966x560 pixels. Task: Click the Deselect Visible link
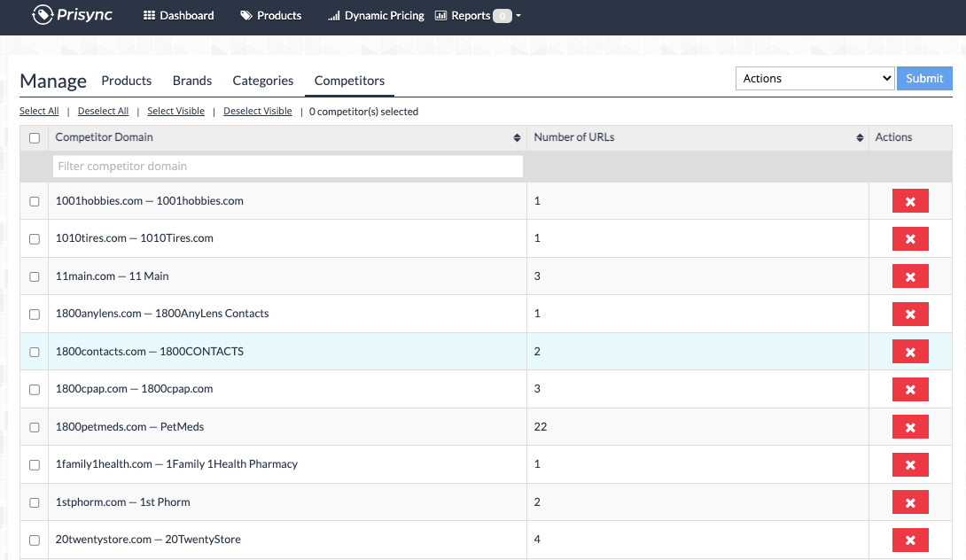[258, 111]
